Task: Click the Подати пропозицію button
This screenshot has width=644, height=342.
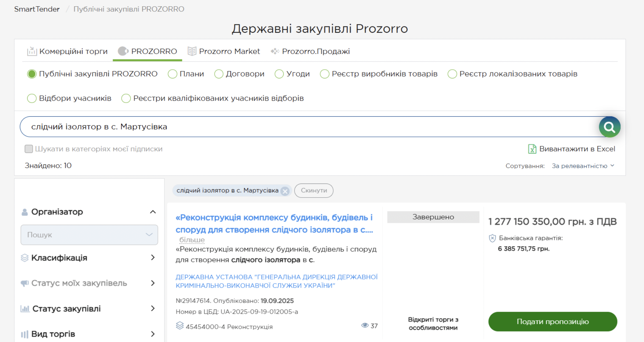Action: (x=553, y=321)
